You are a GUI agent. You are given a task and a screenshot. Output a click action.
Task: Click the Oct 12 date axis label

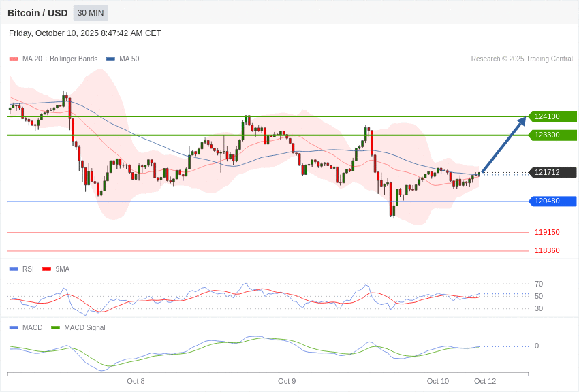[485, 381]
